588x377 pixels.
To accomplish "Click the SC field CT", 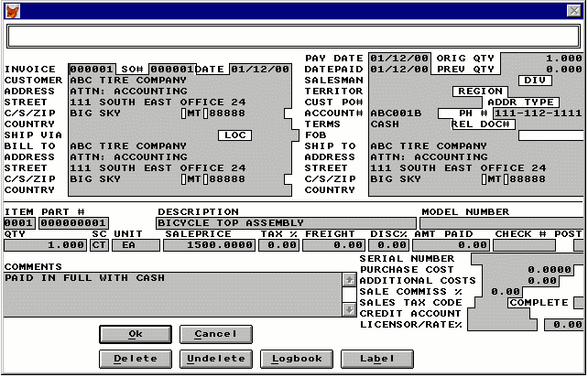I will click(100, 245).
